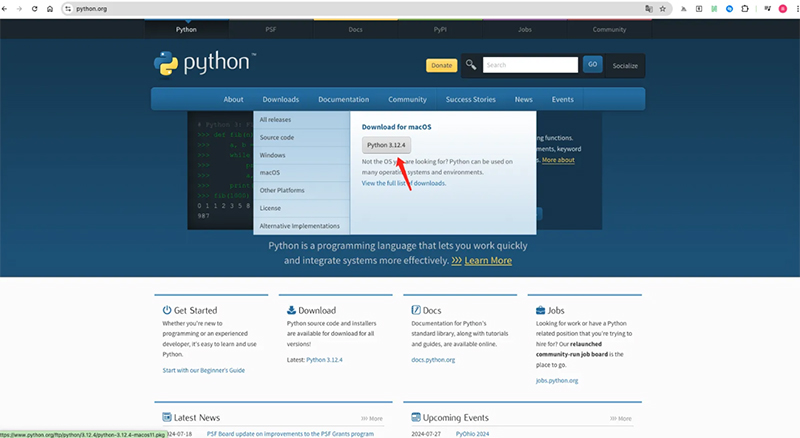Follow the Learn More link
The image size is (800, 438).
click(482, 260)
